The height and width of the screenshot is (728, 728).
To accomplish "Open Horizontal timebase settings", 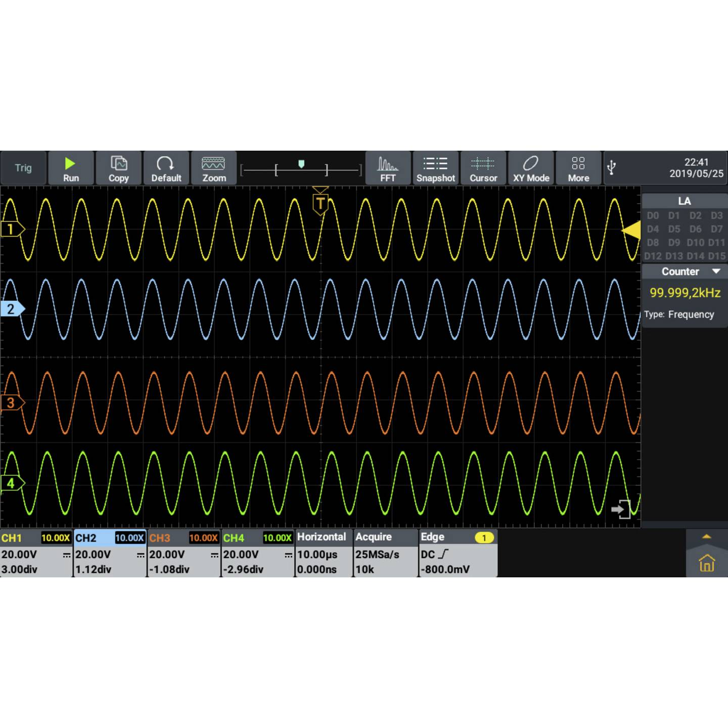I will click(322, 537).
